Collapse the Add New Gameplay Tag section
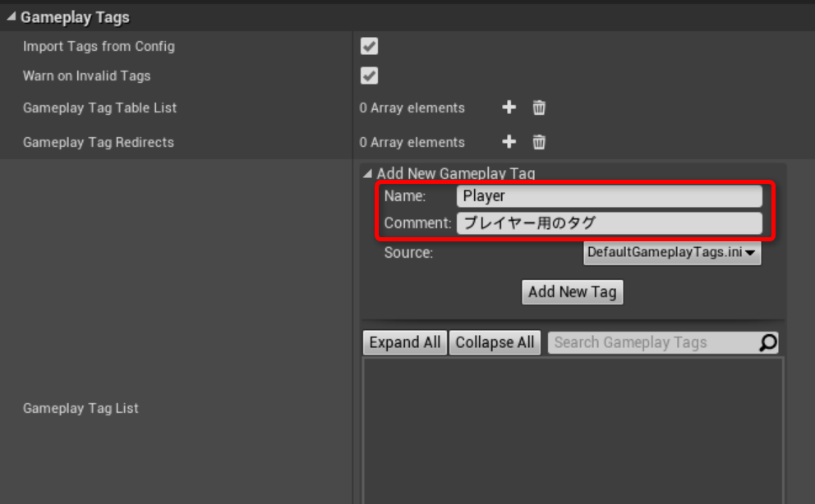The height and width of the screenshot is (504, 815). click(367, 173)
